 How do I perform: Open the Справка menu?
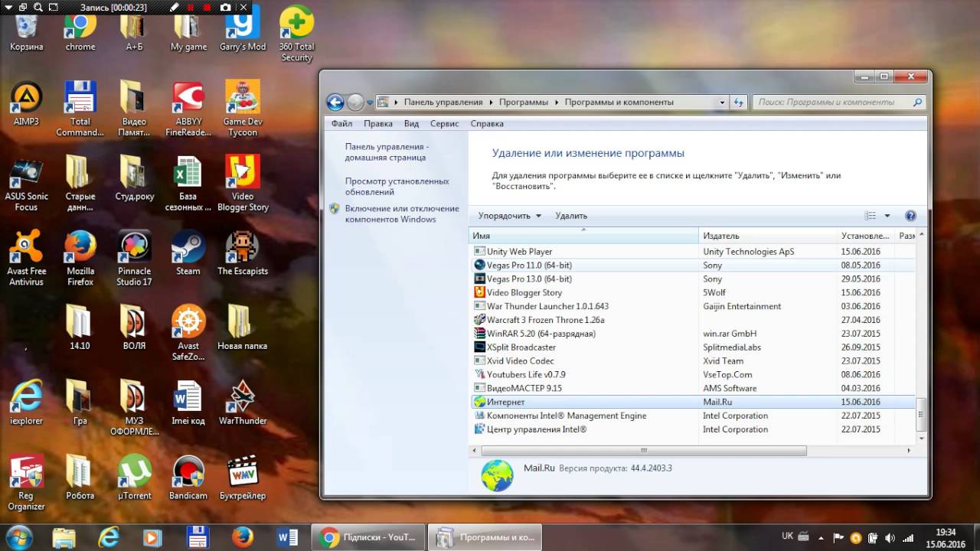(x=487, y=123)
